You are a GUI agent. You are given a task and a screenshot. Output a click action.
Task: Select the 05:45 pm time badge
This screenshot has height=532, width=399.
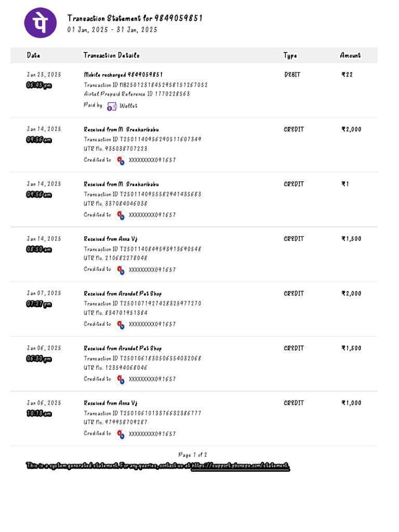[x=39, y=85]
